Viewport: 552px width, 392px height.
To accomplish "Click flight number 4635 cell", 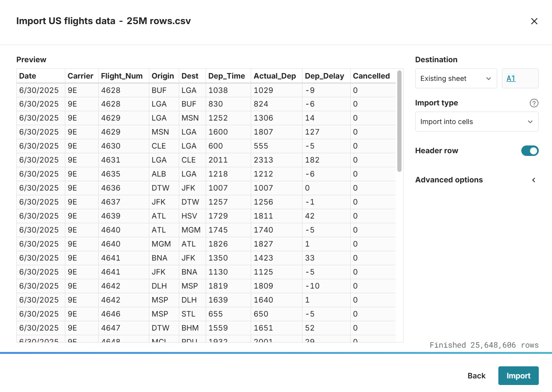I will [x=124, y=174].
